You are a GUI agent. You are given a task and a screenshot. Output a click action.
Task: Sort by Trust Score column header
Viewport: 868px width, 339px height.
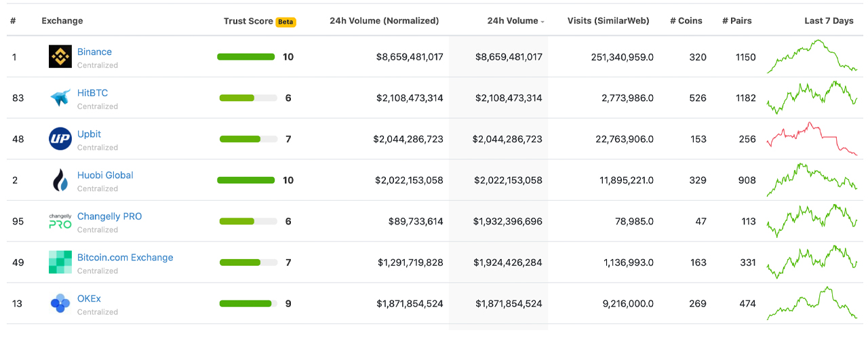click(x=248, y=21)
